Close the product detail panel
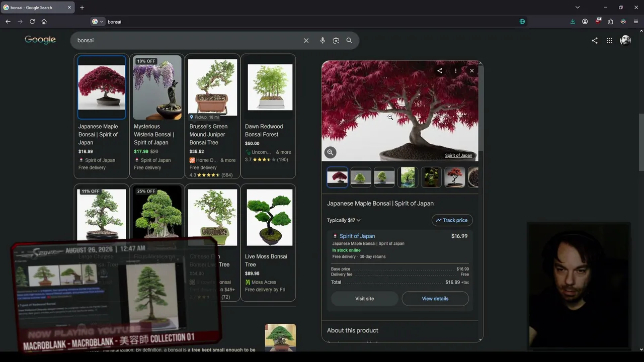Image resolution: width=644 pixels, height=362 pixels. [x=472, y=71]
